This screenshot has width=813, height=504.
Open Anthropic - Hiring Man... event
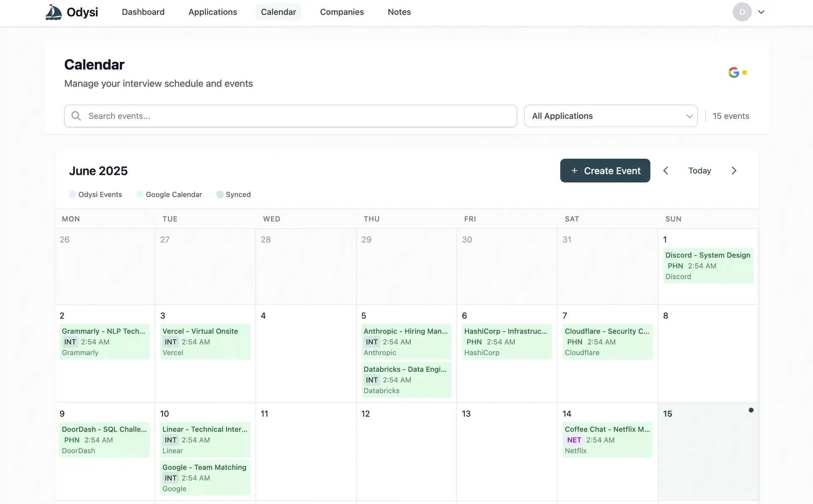pos(406,342)
